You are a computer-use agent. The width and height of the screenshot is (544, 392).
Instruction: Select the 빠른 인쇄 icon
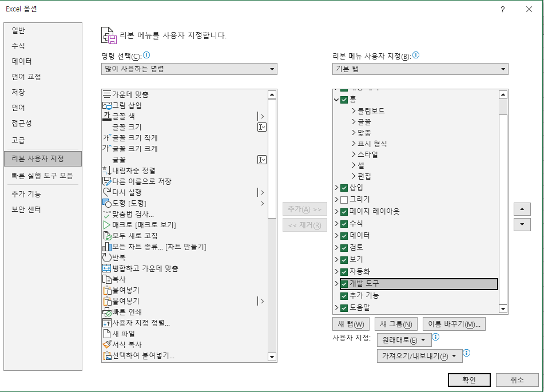click(107, 312)
